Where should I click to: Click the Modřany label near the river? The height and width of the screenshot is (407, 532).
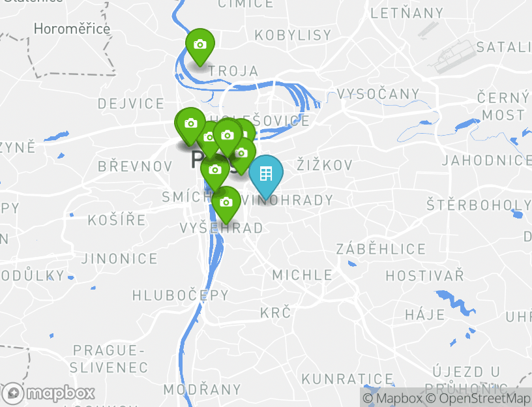coord(202,389)
